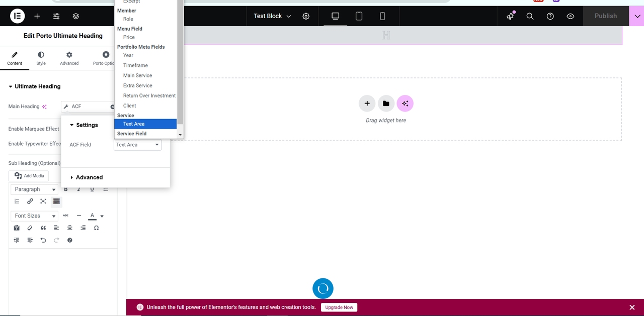Add new section plus button on canvas
The width and height of the screenshot is (644, 316).
[x=367, y=103]
